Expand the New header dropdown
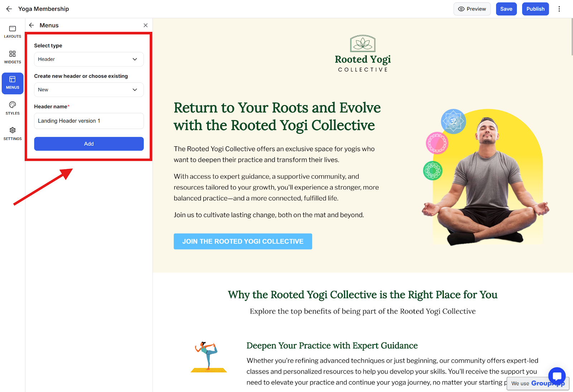The height and width of the screenshot is (392, 573). 89,90
